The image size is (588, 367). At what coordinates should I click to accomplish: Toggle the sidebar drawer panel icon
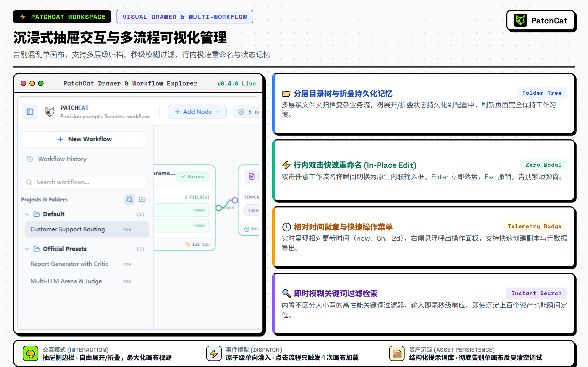point(30,112)
